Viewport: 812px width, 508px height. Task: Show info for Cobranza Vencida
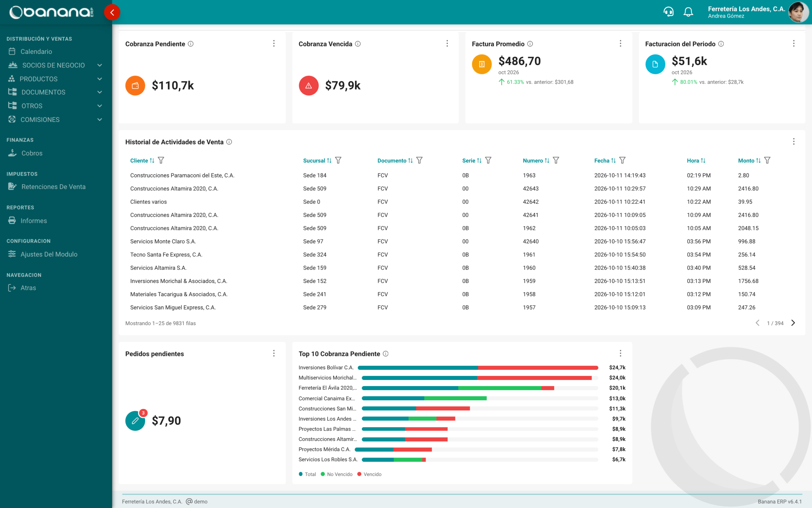tap(358, 44)
